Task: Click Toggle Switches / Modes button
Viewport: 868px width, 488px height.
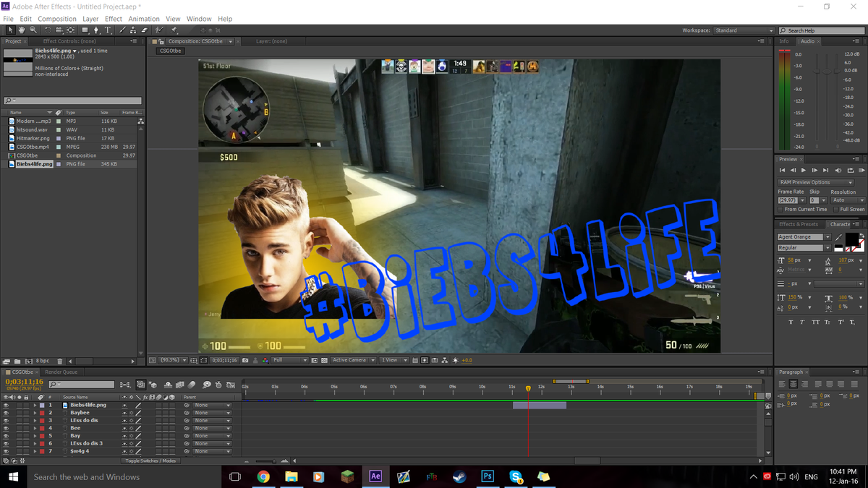Action: (x=150, y=461)
